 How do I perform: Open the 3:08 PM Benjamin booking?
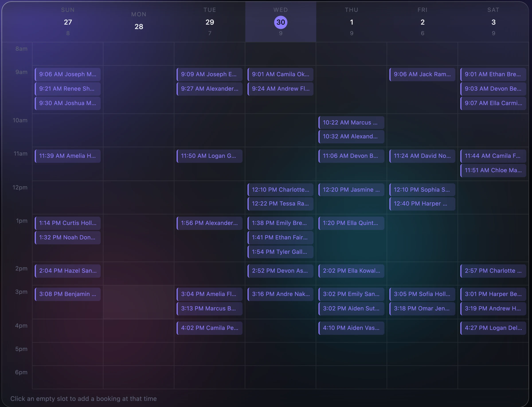pyautogui.click(x=68, y=294)
